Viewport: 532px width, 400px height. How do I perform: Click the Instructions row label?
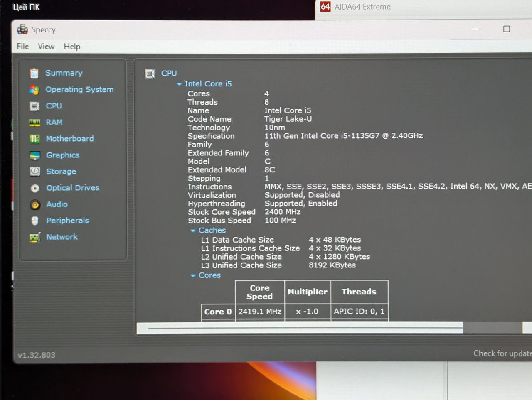(210, 187)
